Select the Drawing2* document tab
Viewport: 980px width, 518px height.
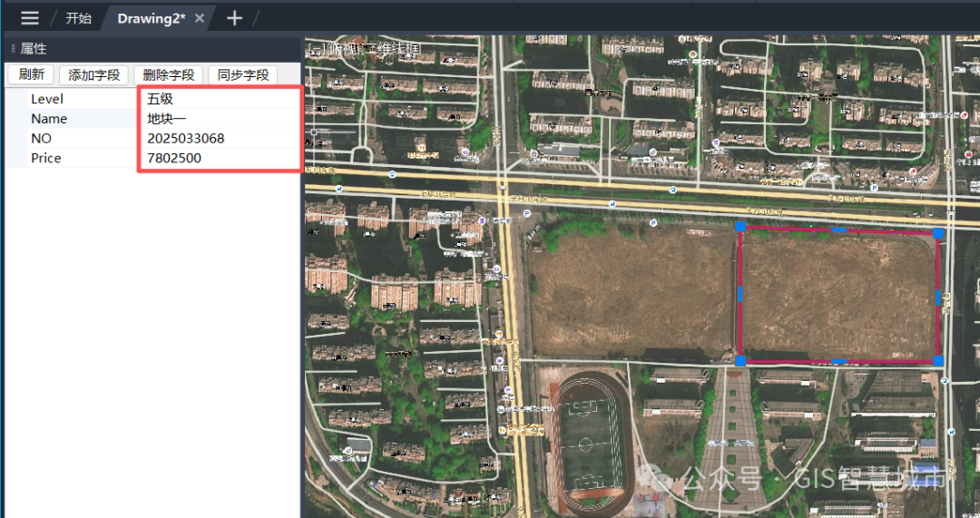coord(152,19)
